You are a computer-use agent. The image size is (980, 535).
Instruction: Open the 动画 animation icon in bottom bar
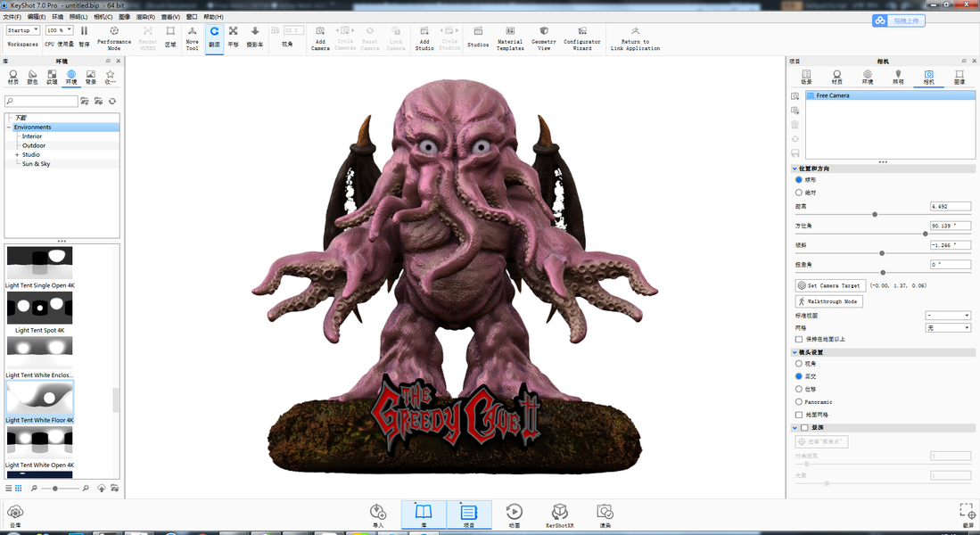pos(515,512)
